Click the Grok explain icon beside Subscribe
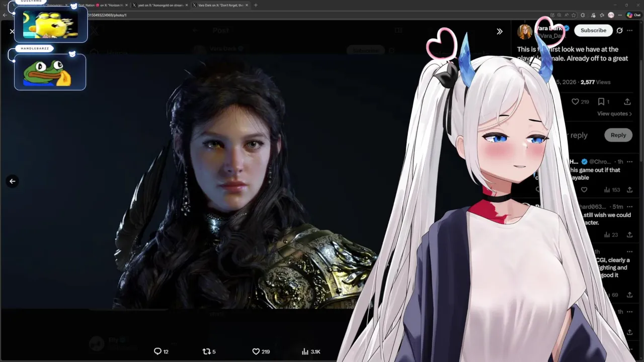 [x=619, y=30]
